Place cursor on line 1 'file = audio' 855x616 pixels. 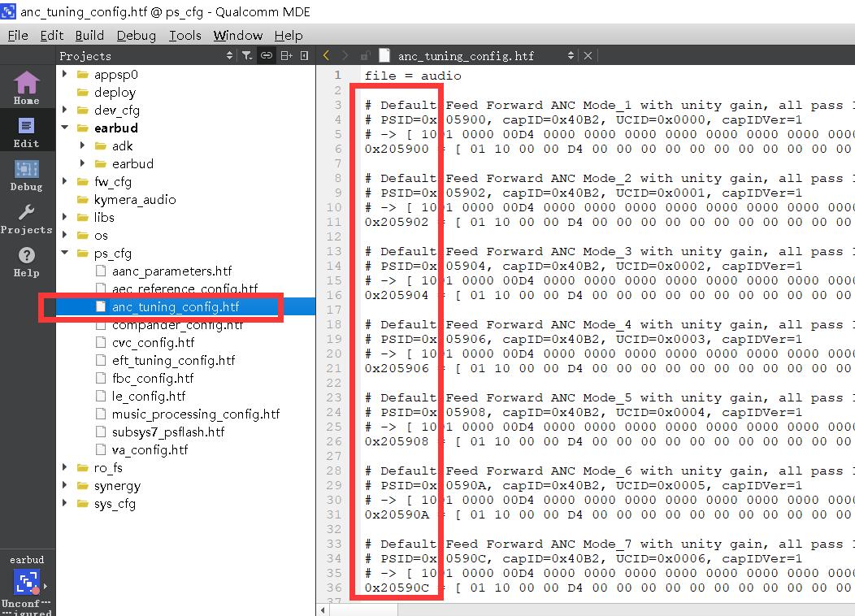click(413, 76)
